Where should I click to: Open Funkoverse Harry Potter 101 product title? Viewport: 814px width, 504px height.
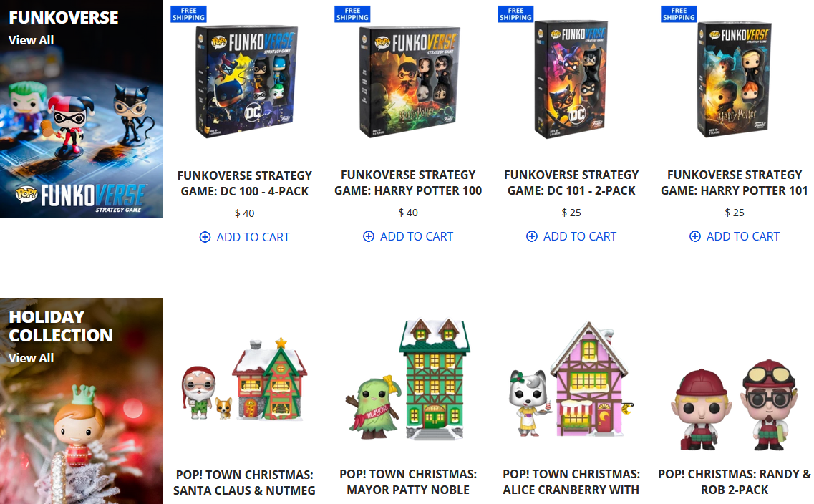[x=734, y=183]
